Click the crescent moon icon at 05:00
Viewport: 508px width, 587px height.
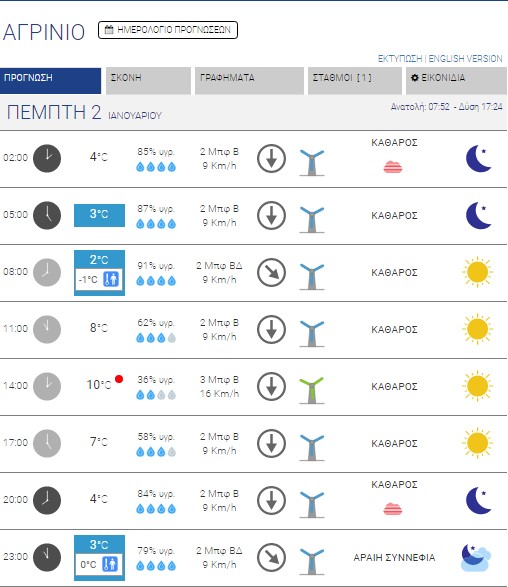pos(478,215)
